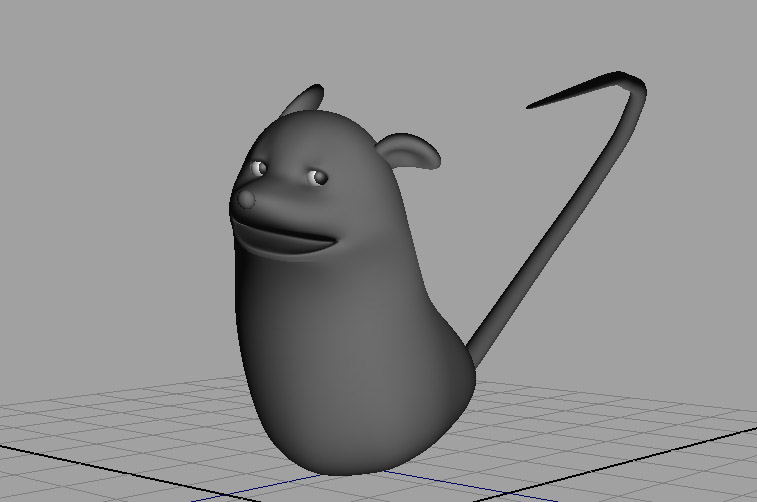Click the model's eye nearest the round ear
The image size is (757, 502).
point(318,178)
